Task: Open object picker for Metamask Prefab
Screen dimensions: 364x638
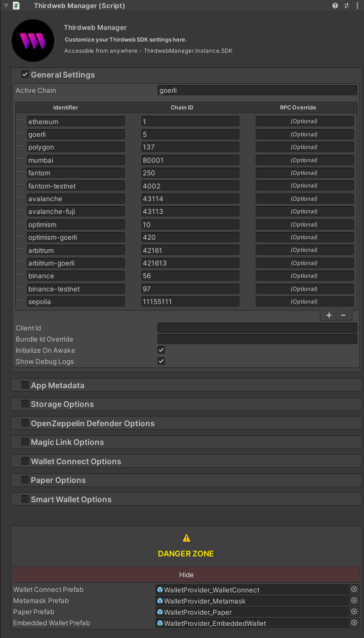Action: tap(354, 601)
